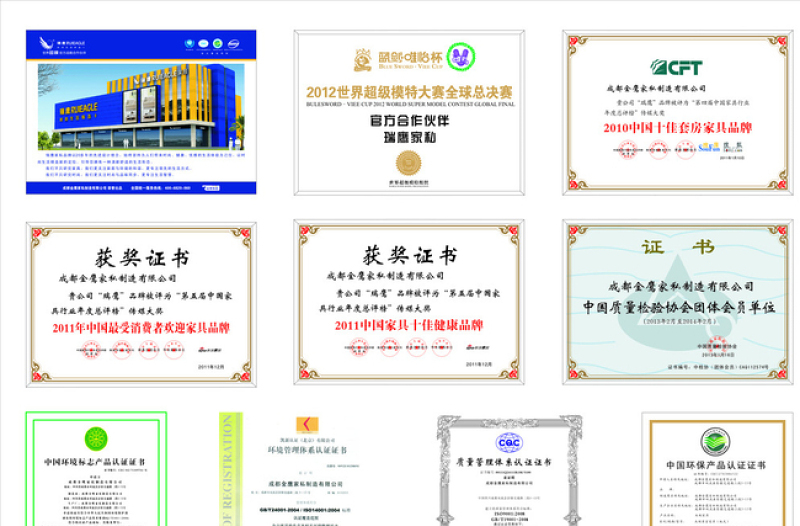Click the green environmental label logo above 中国环境标志产品认证证书
This screenshot has width=800, height=526.
[x=96, y=439]
